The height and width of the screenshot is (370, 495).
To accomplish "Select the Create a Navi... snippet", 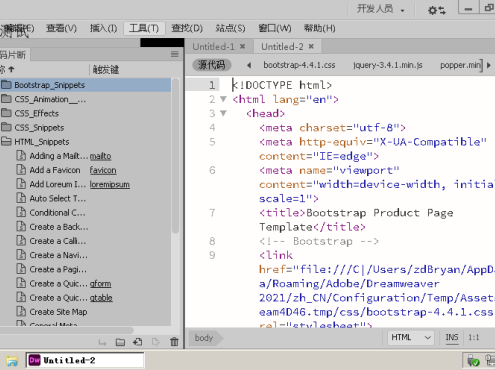I will pyautogui.click(x=59, y=255).
